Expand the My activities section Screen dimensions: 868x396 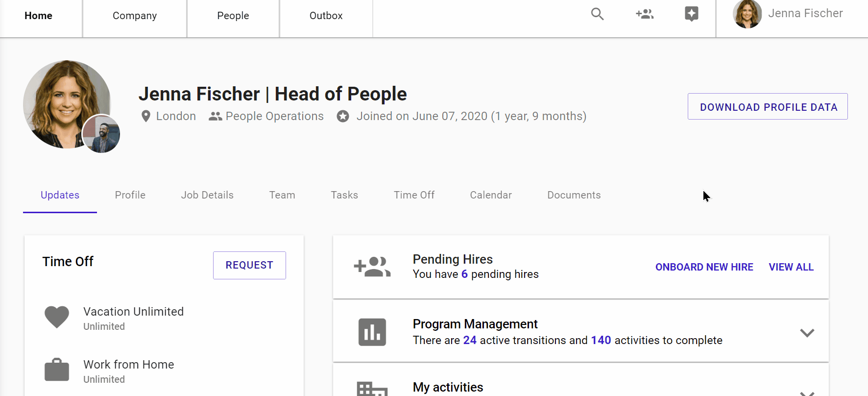(x=807, y=393)
